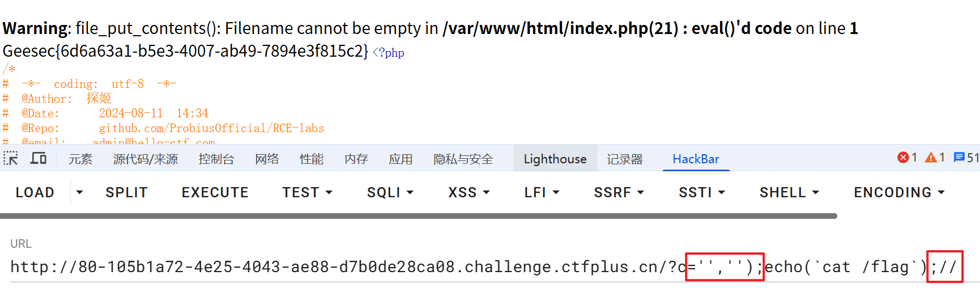Switch to the HackBar tab
The image size is (980, 288).
pos(696,159)
